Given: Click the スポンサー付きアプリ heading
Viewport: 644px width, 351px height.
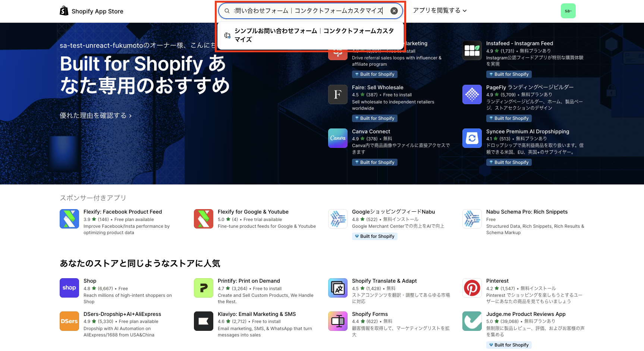Looking at the screenshot, I should point(93,198).
